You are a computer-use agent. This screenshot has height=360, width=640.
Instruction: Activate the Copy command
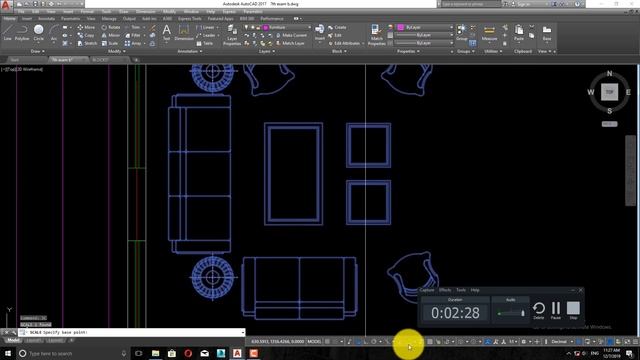[86, 36]
